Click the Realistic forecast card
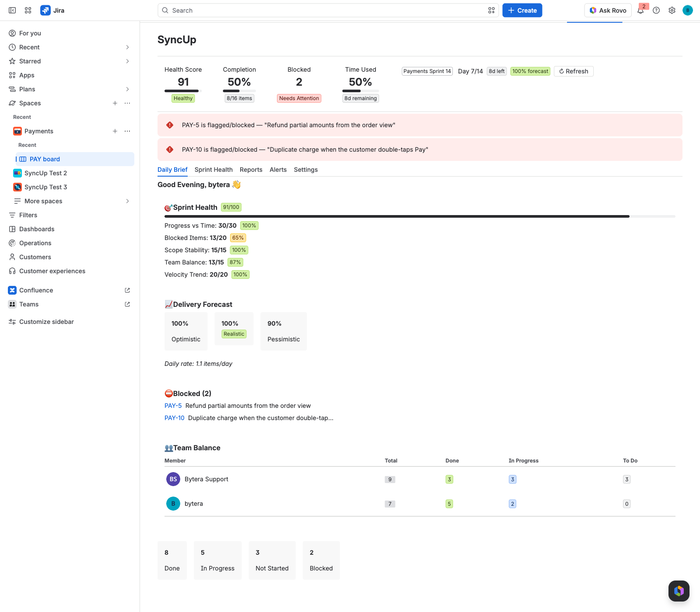Screen dimensions: 700x612 [x=234, y=329]
